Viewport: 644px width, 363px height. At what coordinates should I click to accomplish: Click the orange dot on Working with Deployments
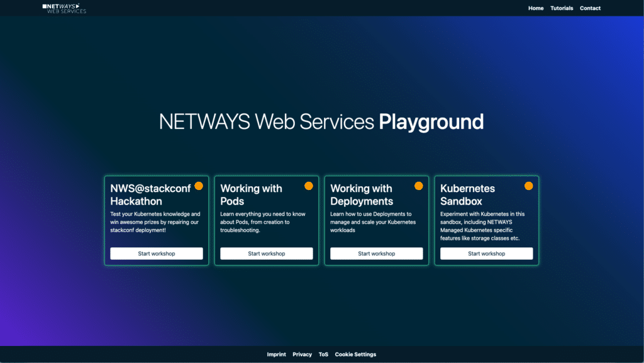[x=419, y=186]
